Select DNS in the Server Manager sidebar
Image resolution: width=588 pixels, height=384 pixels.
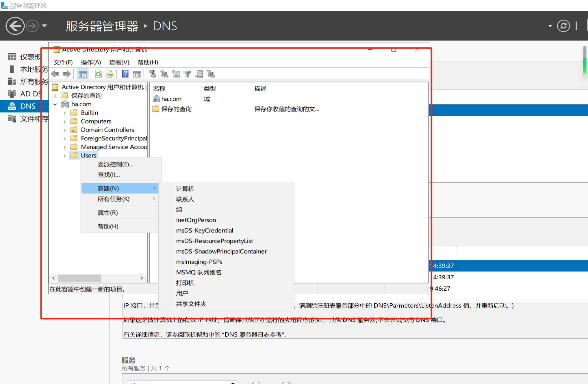pos(25,106)
